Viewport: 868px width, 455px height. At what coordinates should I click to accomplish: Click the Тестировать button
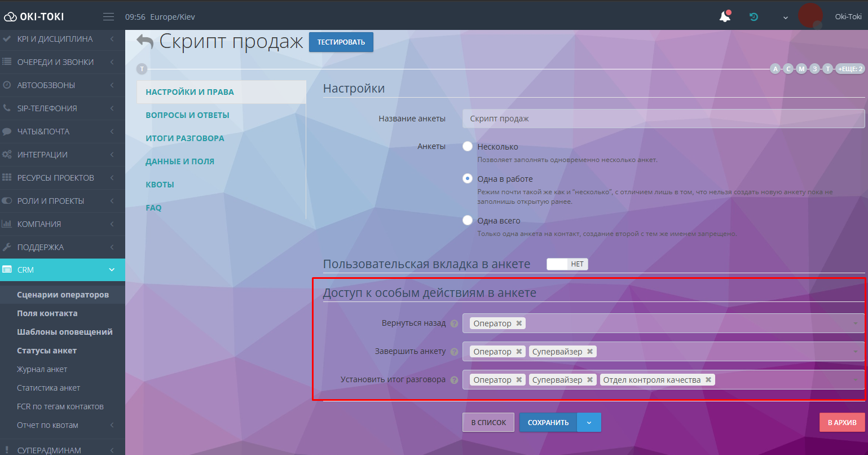pyautogui.click(x=341, y=42)
